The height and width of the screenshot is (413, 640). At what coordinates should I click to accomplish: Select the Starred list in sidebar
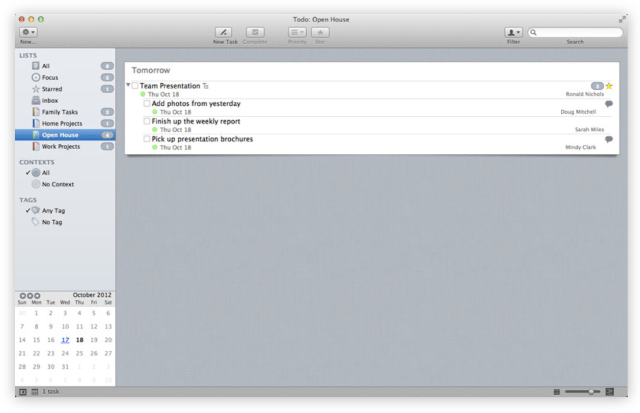click(x=51, y=89)
